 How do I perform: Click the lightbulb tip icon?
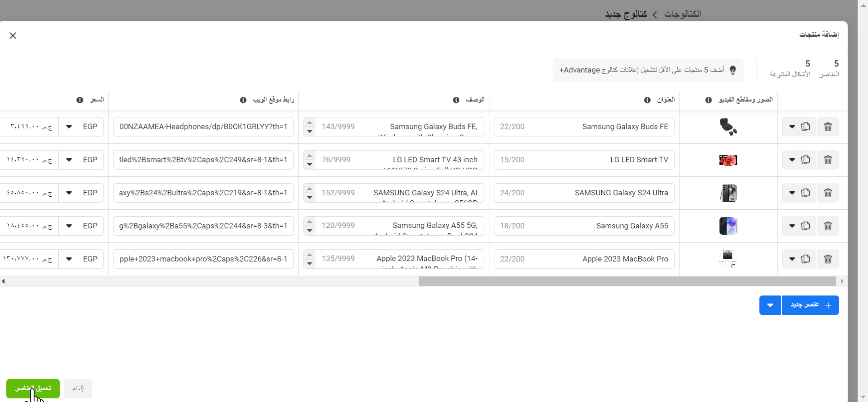[x=733, y=70]
